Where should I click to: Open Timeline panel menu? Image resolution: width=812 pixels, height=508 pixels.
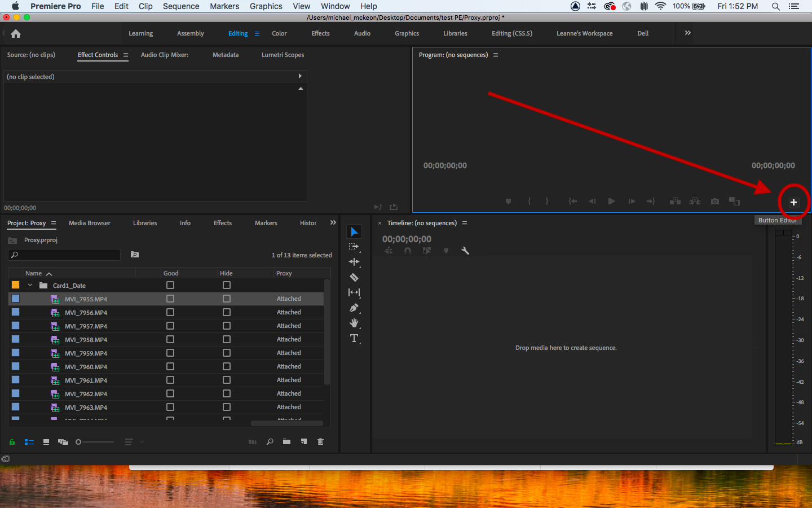click(465, 224)
